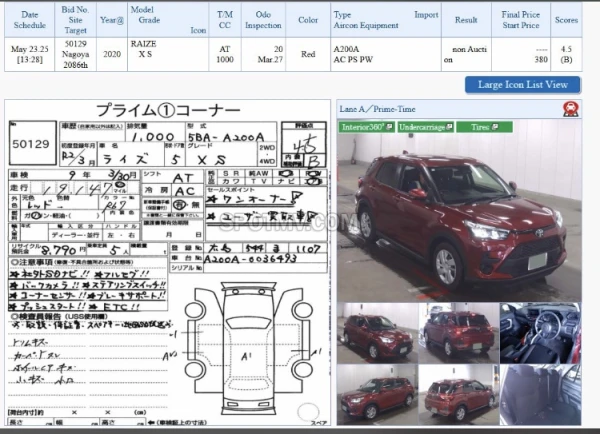View front-right angle thumbnail of red car
Image resolution: width=600 pixels, height=434 pixels.
point(377,331)
